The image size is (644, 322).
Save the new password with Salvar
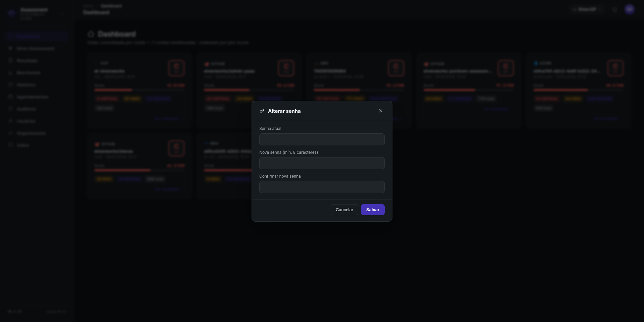373,210
